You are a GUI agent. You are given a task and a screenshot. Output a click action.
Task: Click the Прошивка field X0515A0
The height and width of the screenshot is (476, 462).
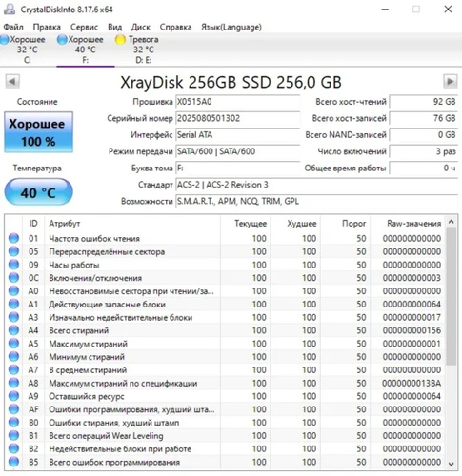point(237,102)
